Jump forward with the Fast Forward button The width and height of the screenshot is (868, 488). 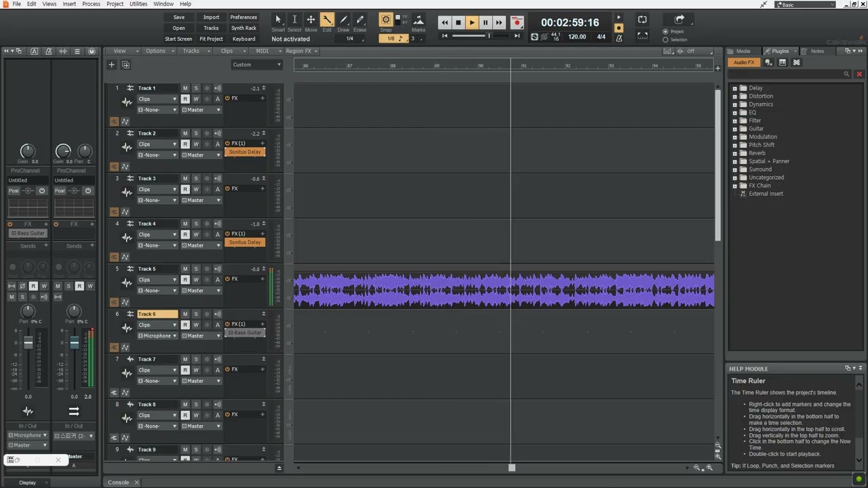point(499,22)
